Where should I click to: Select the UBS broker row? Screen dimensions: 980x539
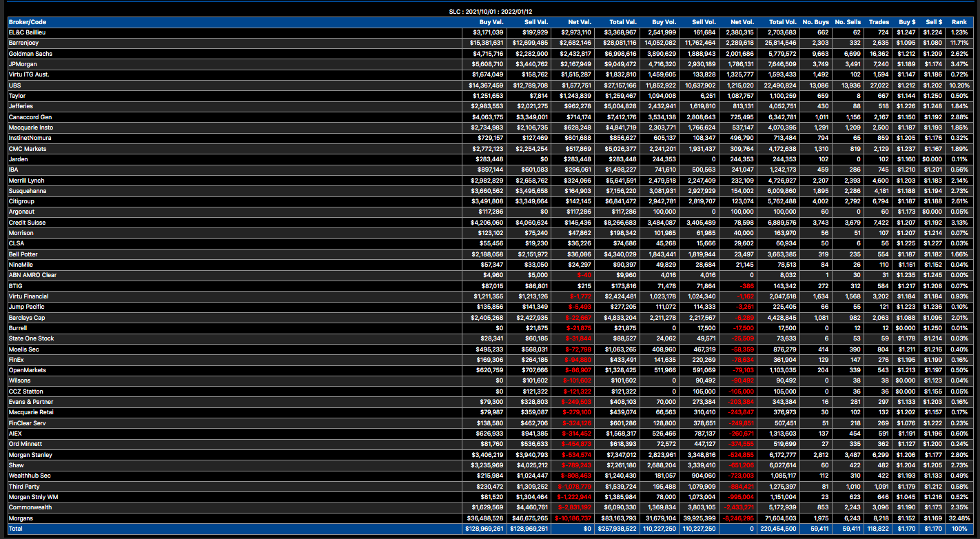tap(489, 85)
